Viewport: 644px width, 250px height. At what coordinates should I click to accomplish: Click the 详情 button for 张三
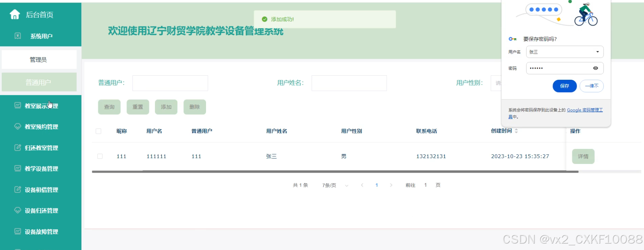coord(583,156)
